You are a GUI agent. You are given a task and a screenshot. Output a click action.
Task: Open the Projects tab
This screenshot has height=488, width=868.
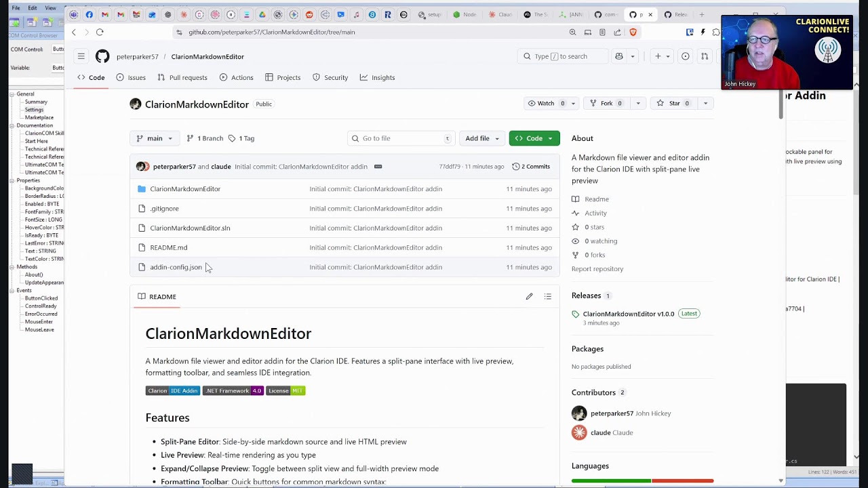point(283,77)
